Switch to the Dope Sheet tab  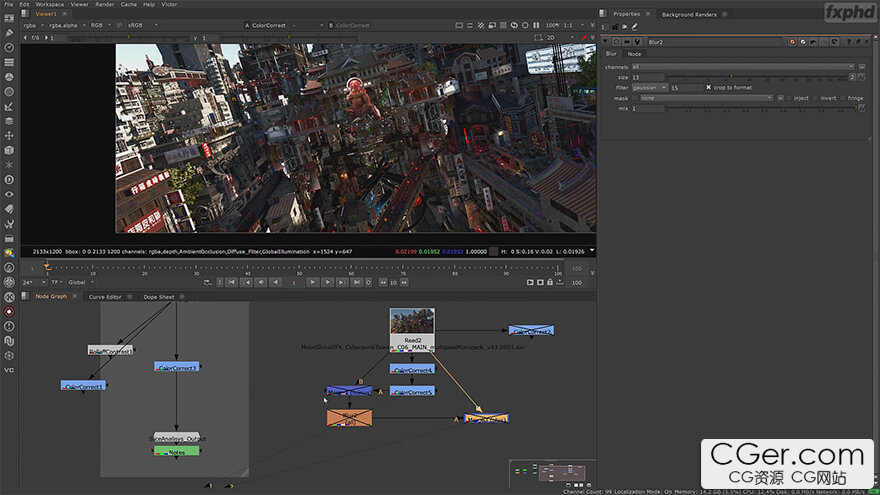coord(159,297)
